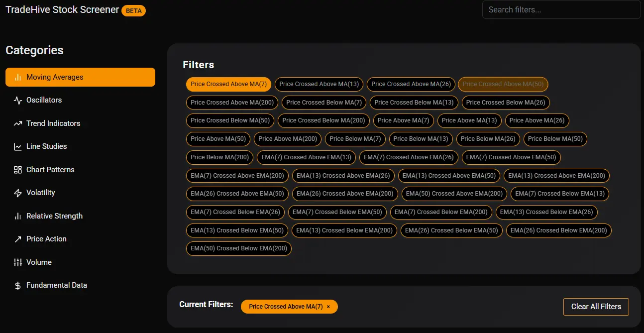
Task: Click the BETA badge next to title
Action: 133,10
